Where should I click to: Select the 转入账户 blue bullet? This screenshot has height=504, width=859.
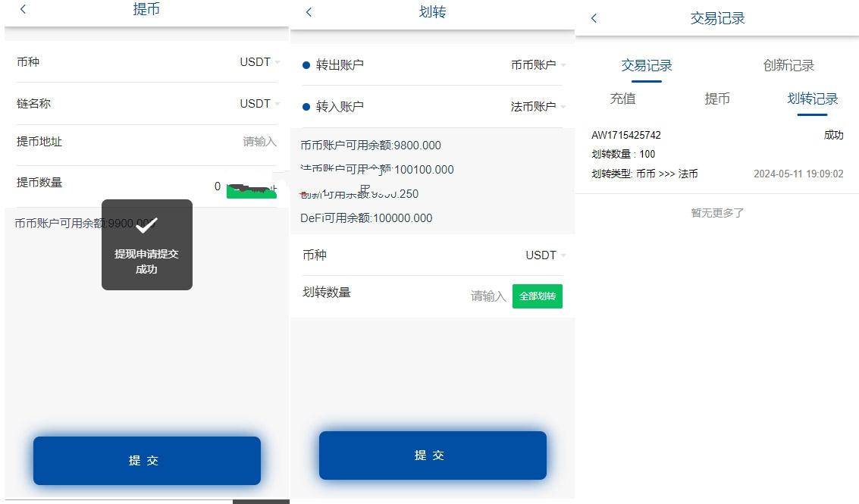pos(306,107)
